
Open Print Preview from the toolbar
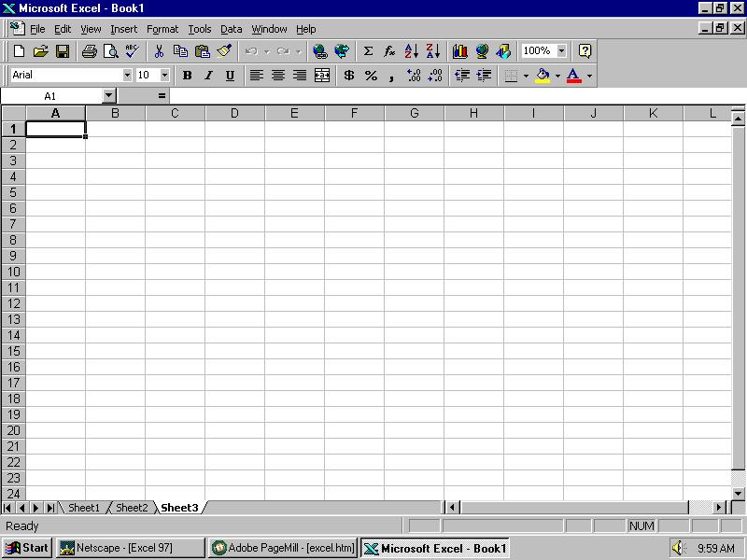click(110, 51)
